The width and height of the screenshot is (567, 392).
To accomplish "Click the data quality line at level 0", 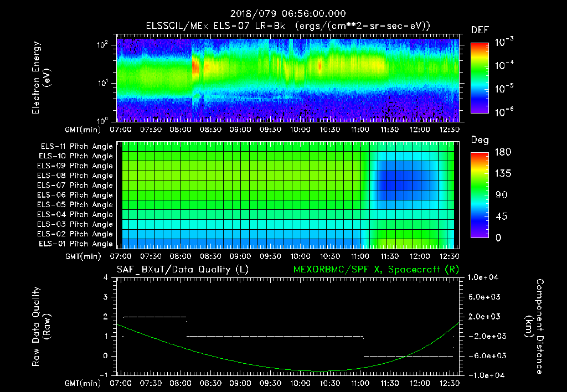I will point(408,356).
